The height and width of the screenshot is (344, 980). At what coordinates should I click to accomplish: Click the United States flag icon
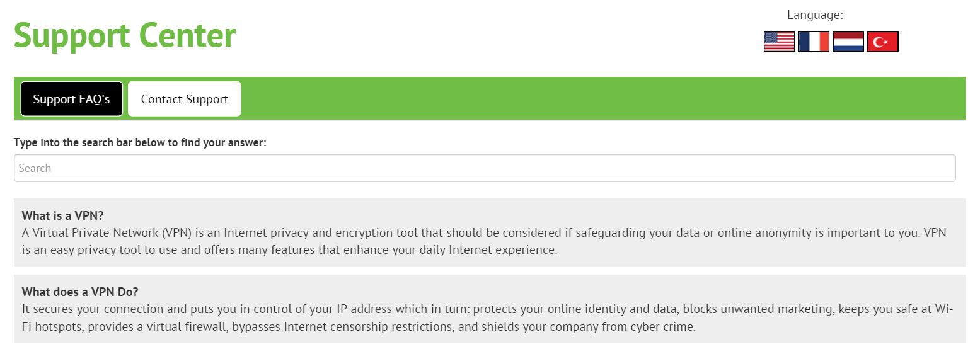tap(779, 42)
